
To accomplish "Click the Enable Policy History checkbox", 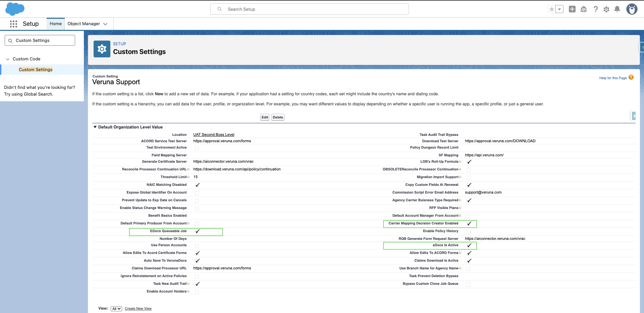I will point(469,231).
